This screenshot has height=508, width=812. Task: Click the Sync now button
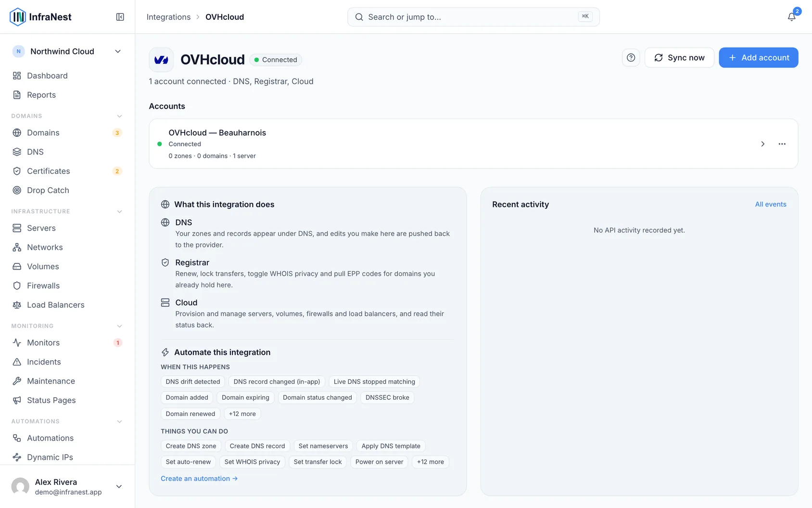(679, 58)
